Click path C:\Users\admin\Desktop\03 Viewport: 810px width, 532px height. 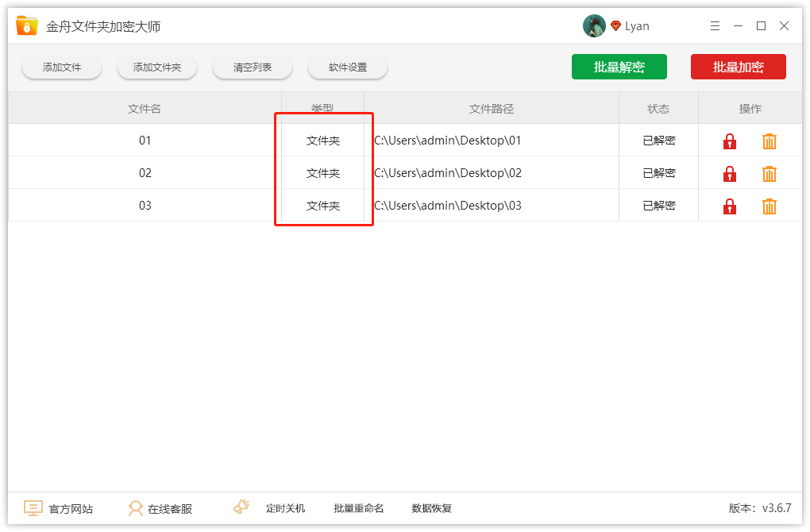[x=447, y=206]
